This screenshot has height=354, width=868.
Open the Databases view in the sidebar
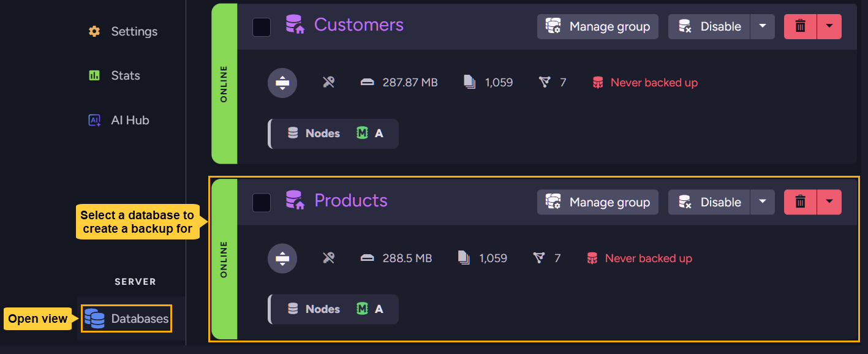[x=126, y=318]
